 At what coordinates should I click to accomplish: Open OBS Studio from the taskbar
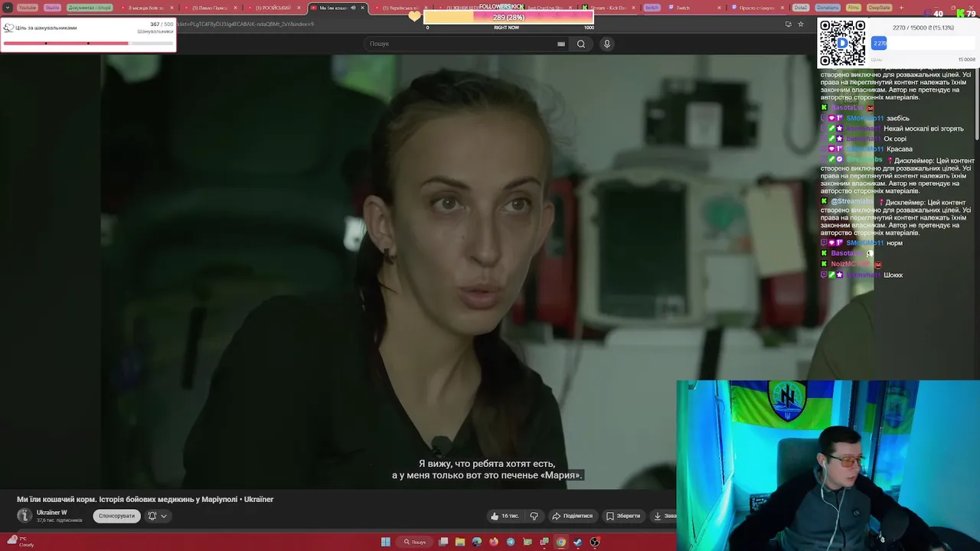pos(595,542)
